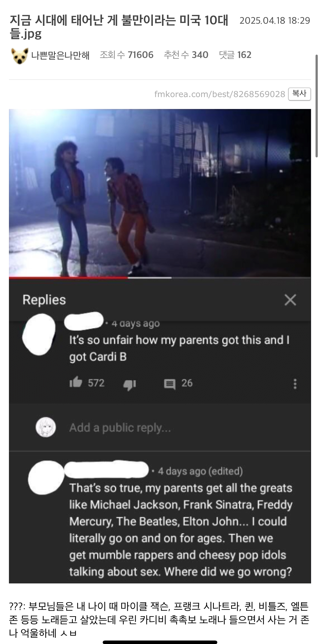Open author profile 나쁜말은나만해
320x644 pixels.
60,55
